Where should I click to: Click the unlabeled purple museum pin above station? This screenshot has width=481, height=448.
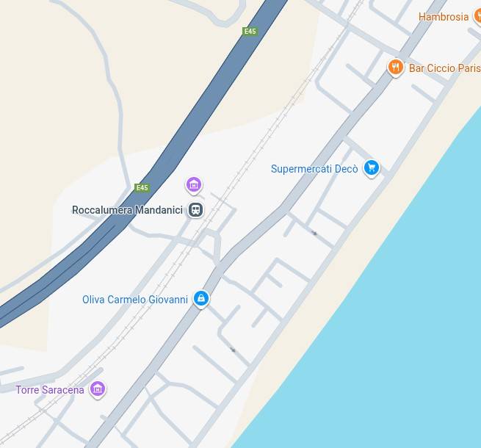tap(194, 185)
